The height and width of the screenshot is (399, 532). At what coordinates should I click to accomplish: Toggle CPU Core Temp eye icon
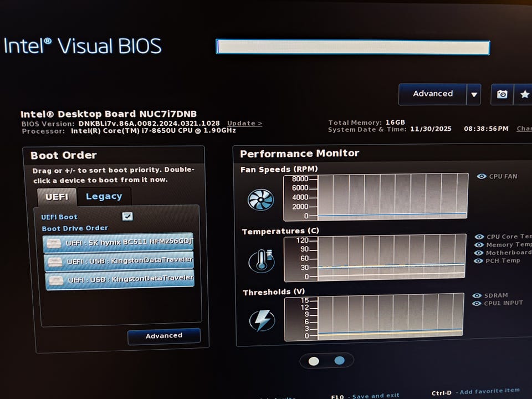pos(479,237)
